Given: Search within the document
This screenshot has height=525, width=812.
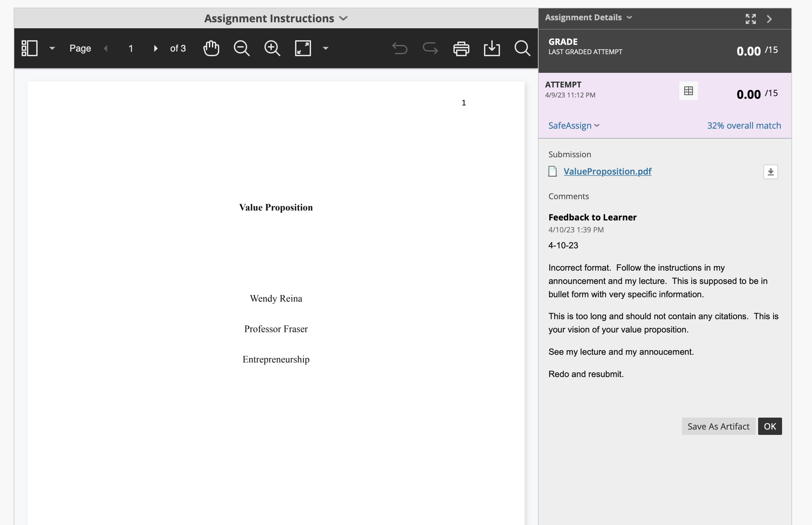Looking at the screenshot, I should click(522, 48).
